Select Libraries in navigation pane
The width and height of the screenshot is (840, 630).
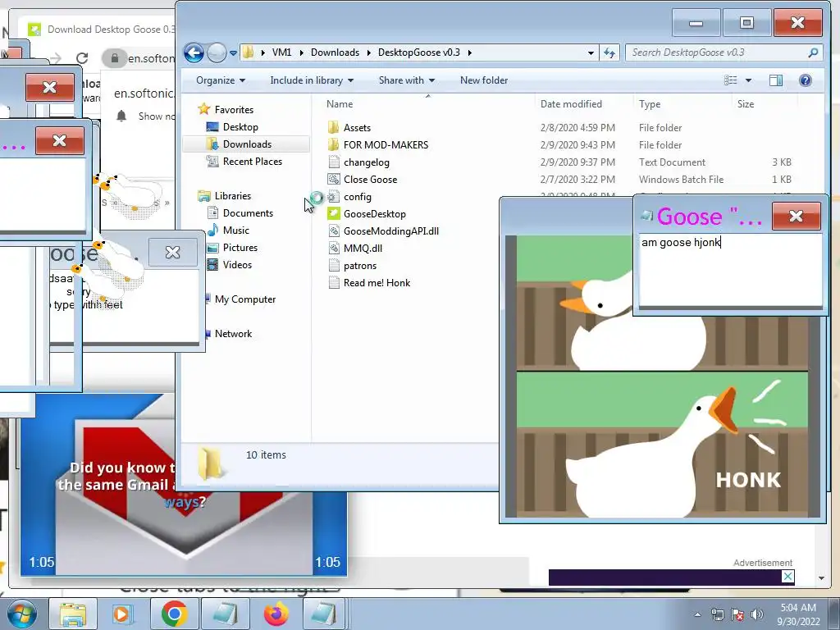[x=232, y=196]
